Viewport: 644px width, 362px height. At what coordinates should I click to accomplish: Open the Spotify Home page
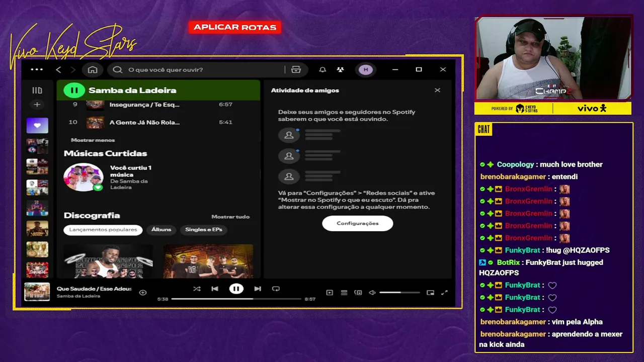click(x=93, y=70)
